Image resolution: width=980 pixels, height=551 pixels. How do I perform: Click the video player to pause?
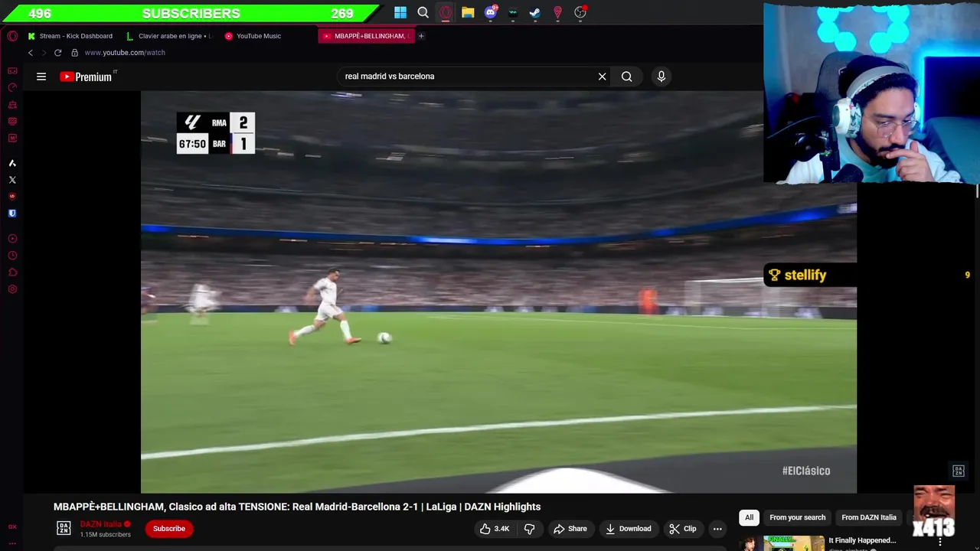pyautogui.click(x=498, y=292)
